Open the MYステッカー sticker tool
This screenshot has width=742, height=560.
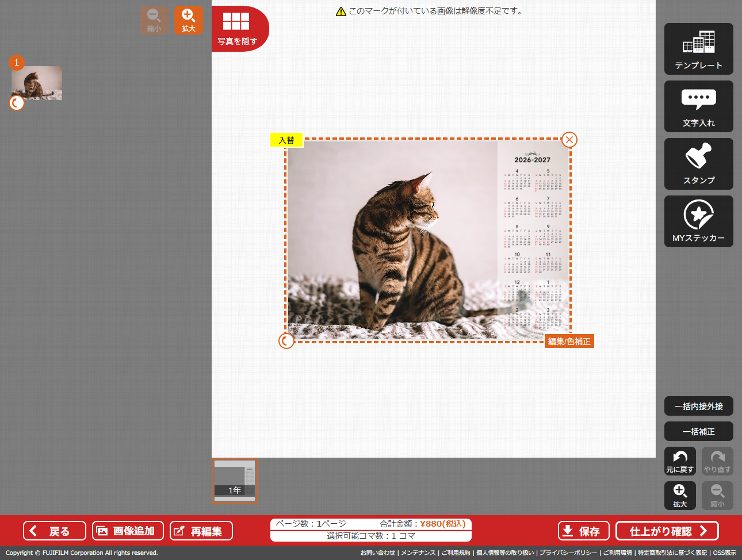[698, 221]
